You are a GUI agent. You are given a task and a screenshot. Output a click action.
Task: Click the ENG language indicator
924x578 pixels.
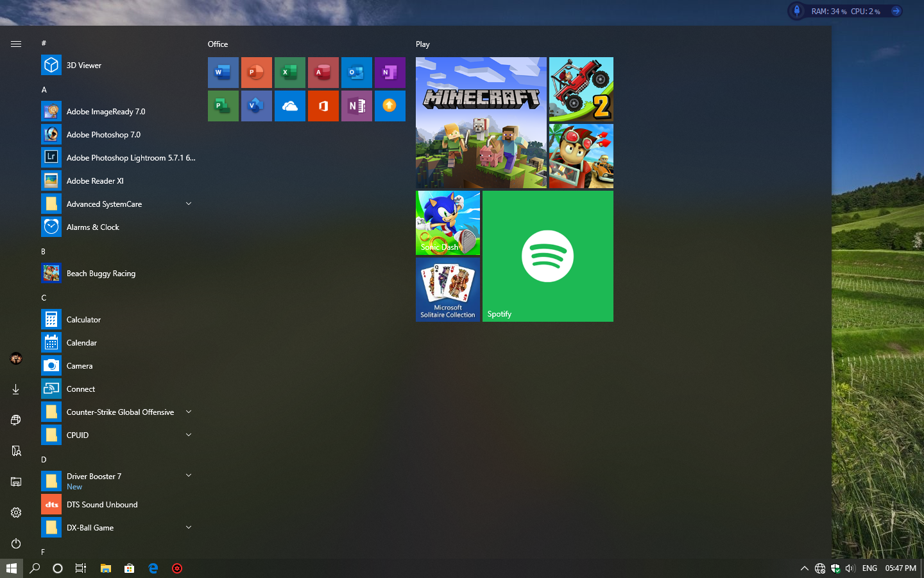tap(869, 568)
